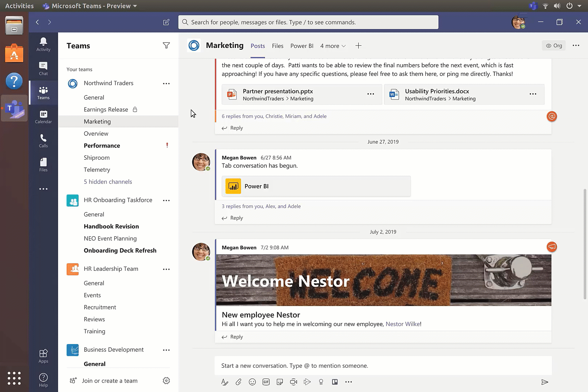Screen dimensions: 588x392
Task: Open the GIF picker
Action: 266,382
